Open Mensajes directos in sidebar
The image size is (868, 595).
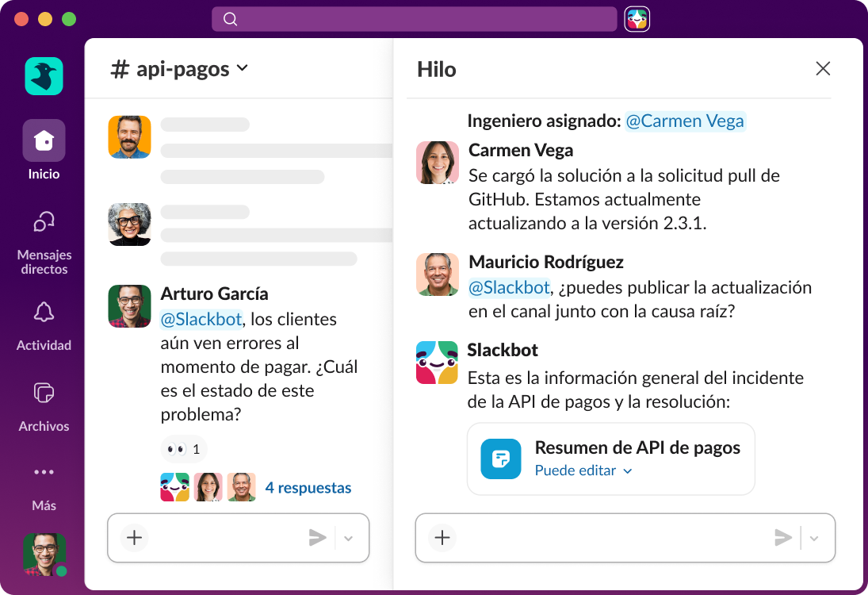[x=44, y=243]
